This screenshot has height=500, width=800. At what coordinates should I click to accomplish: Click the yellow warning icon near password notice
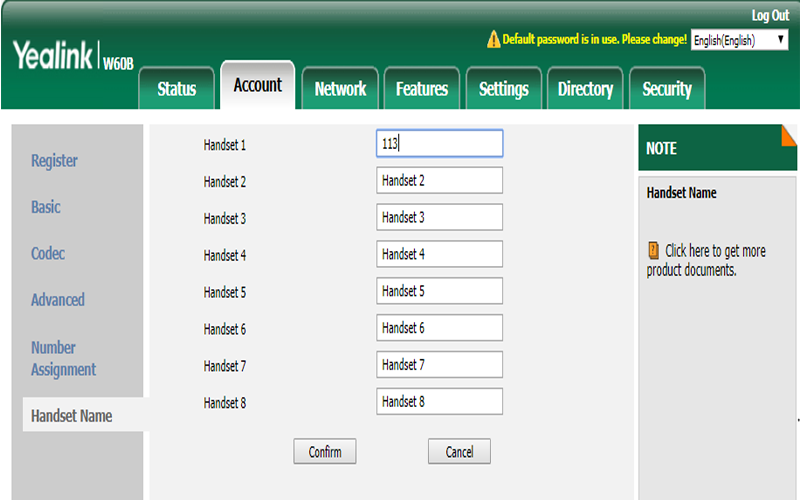(x=493, y=40)
